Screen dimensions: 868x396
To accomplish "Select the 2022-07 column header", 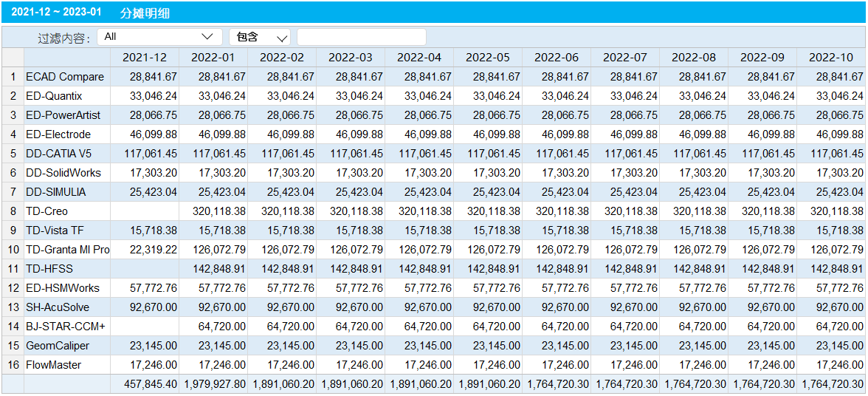I will point(625,58).
